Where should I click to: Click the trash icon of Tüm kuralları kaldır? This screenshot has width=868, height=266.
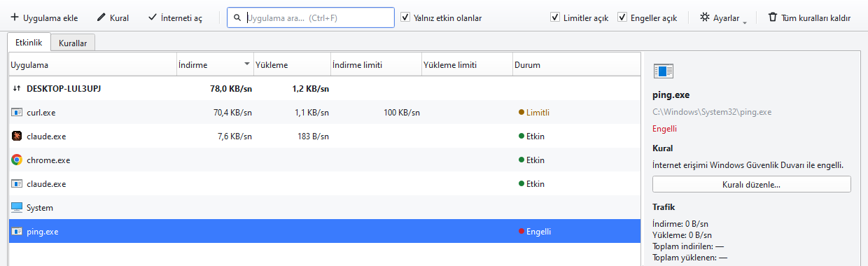point(773,17)
